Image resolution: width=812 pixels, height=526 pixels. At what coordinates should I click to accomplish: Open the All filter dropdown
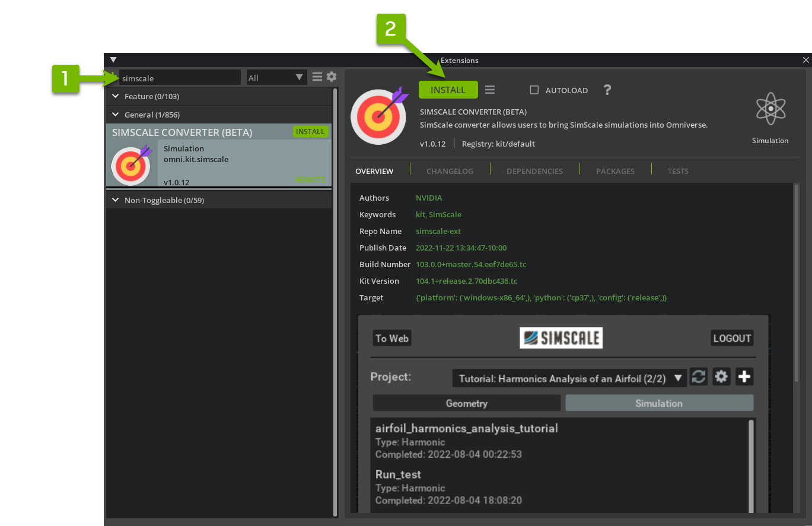click(276, 78)
